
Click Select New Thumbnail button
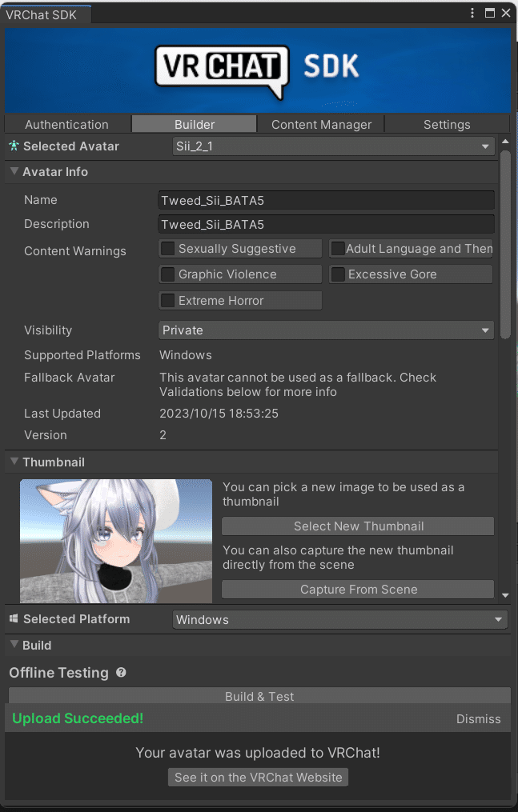click(x=358, y=526)
